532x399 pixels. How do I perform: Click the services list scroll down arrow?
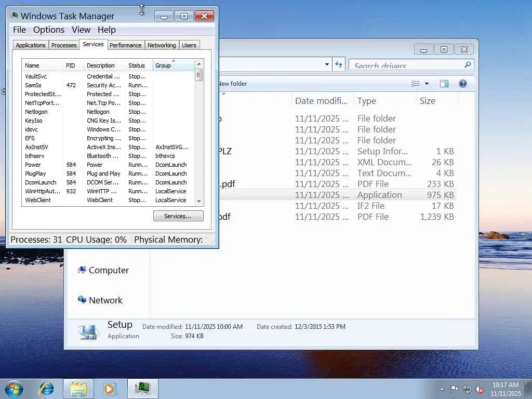pos(199,202)
